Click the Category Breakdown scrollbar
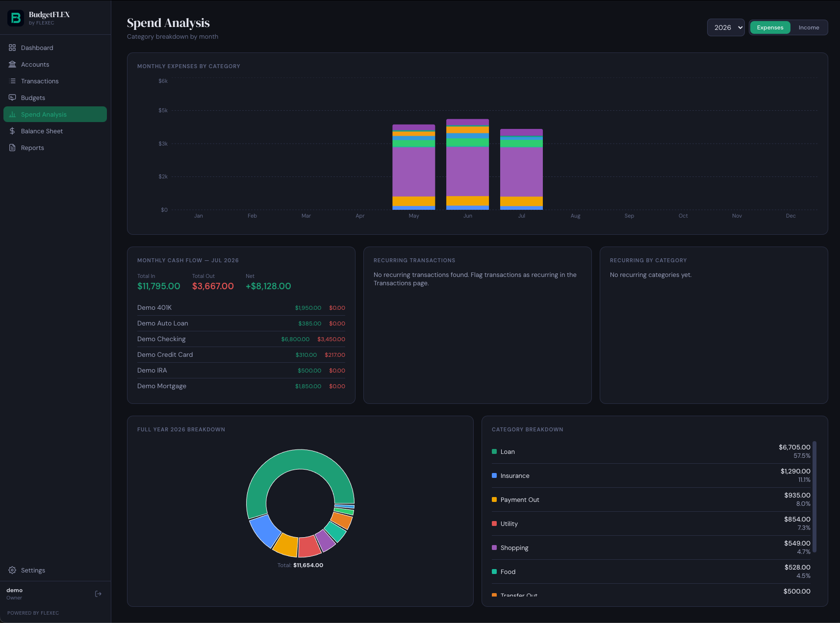This screenshot has width=840, height=623. click(815, 497)
